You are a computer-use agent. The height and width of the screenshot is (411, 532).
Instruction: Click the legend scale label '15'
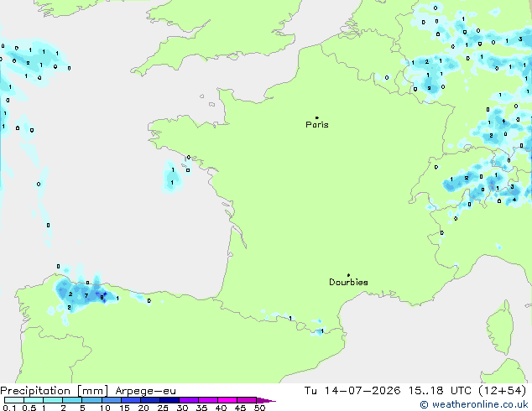[124, 408]
